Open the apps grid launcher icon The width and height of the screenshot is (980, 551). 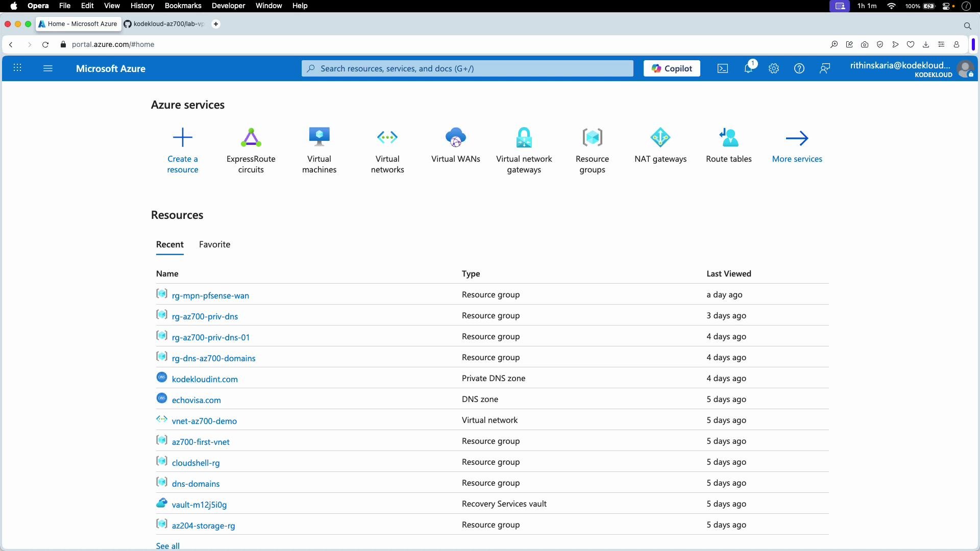pos(17,68)
